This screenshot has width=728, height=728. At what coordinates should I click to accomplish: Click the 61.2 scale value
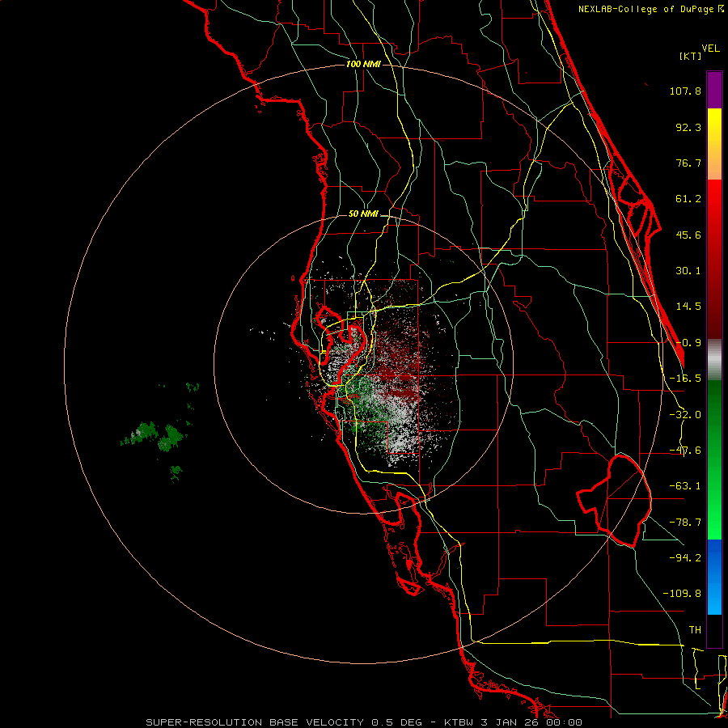click(688, 199)
